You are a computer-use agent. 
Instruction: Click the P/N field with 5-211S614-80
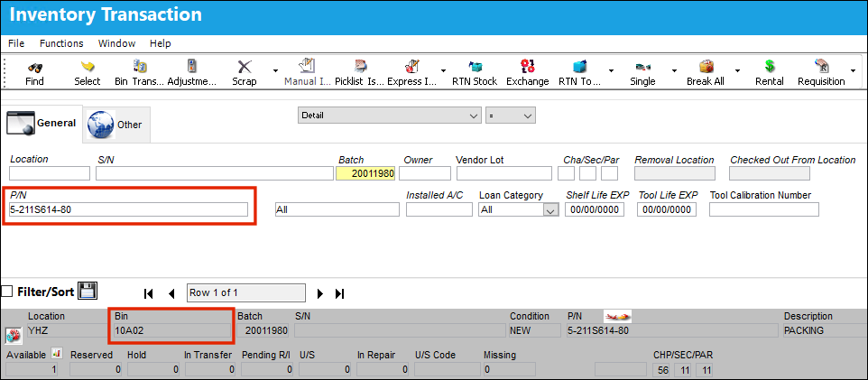coord(128,209)
